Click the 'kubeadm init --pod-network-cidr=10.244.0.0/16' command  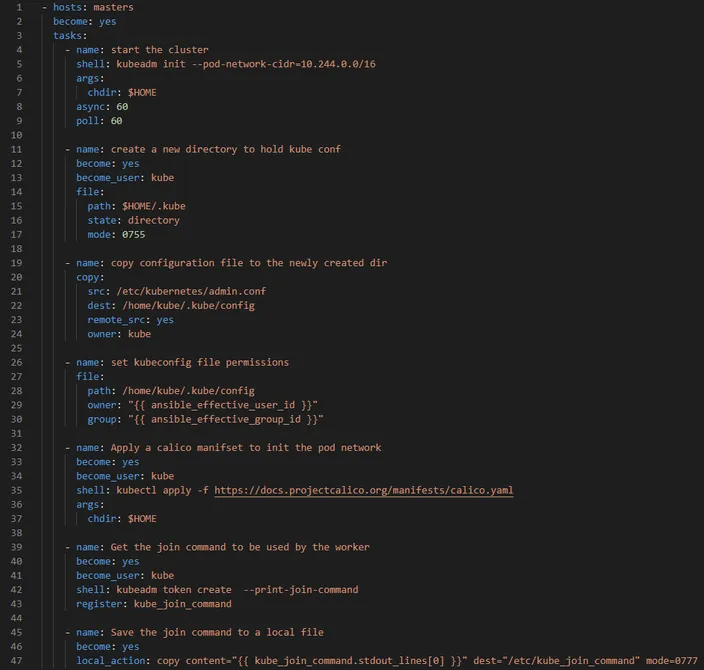pos(246,64)
